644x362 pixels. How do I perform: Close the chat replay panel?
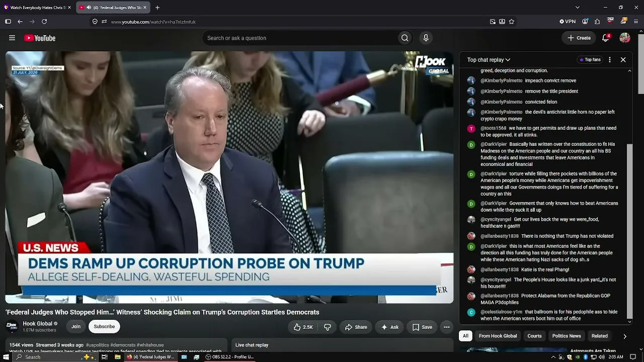(623, 59)
